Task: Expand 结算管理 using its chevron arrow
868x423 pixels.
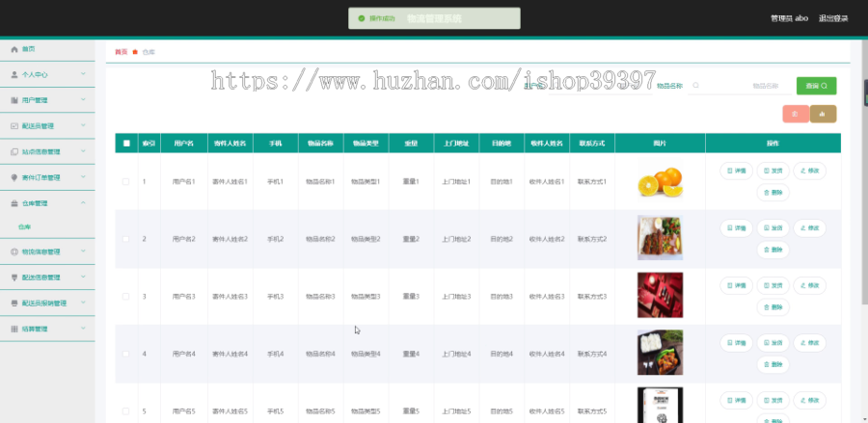Action: tap(83, 329)
